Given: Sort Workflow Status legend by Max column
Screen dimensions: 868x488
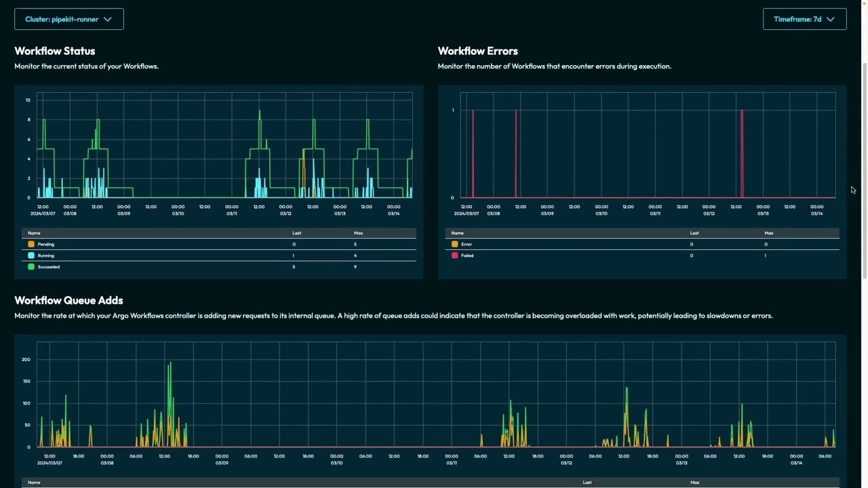Looking at the screenshot, I should coord(358,233).
